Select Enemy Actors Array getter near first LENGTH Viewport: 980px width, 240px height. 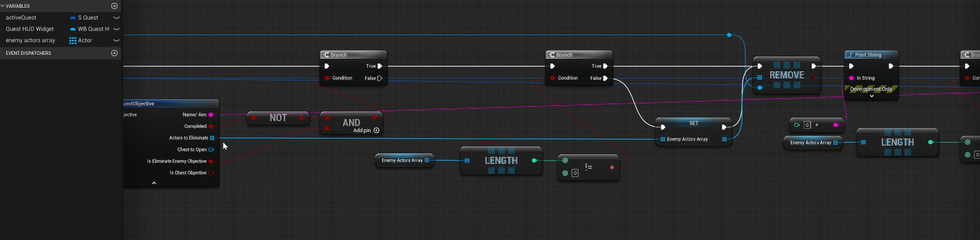point(405,161)
